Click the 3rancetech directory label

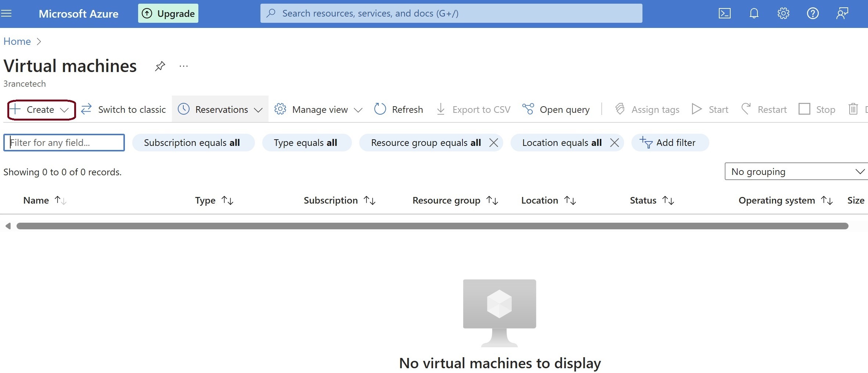(x=25, y=84)
